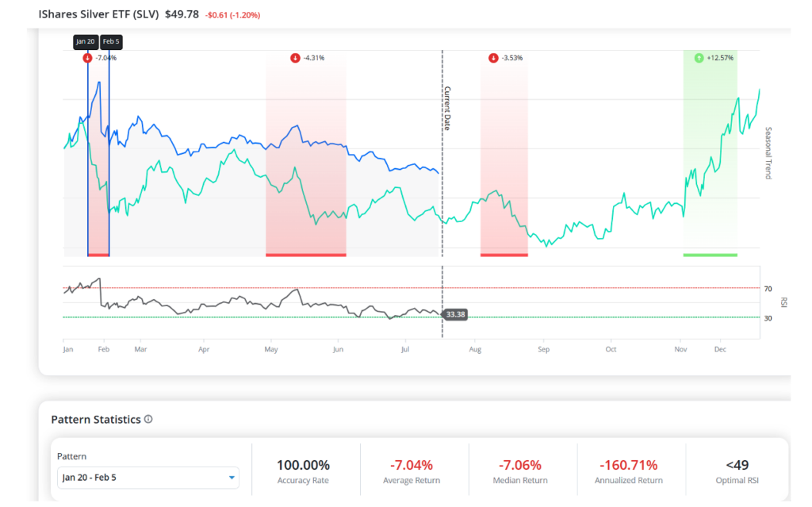Viewport: 812px width, 507px height.
Task: Click the RSI 30 level label
Action: [x=768, y=318]
